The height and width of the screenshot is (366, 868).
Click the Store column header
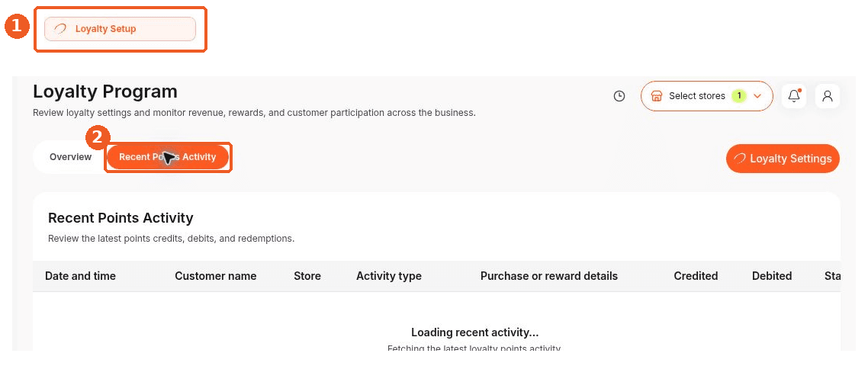307,276
